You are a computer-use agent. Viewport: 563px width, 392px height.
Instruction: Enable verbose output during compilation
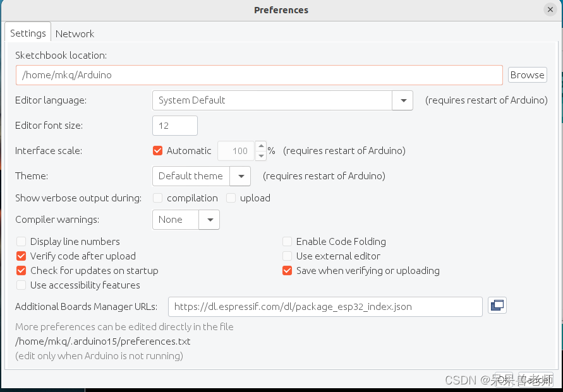158,198
